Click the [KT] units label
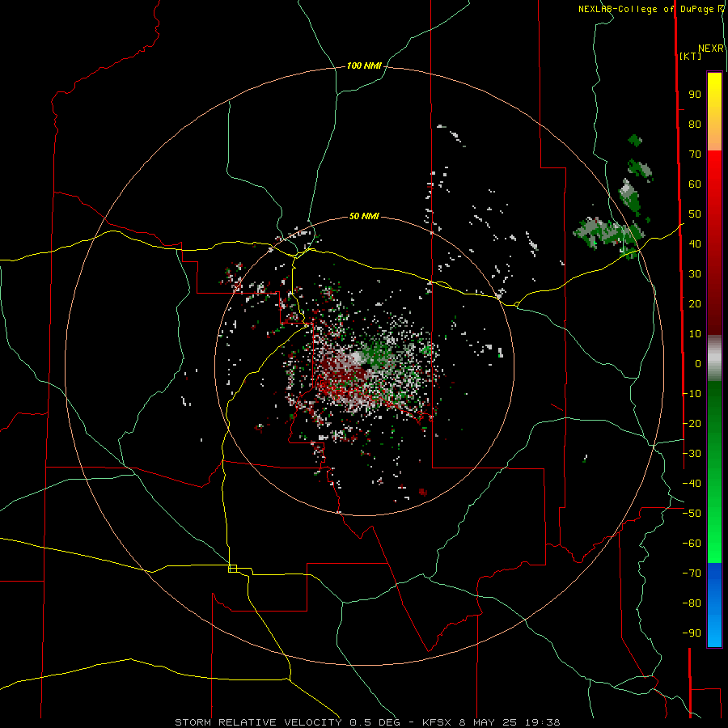Viewport: 728px width, 728px height. tap(691, 56)
